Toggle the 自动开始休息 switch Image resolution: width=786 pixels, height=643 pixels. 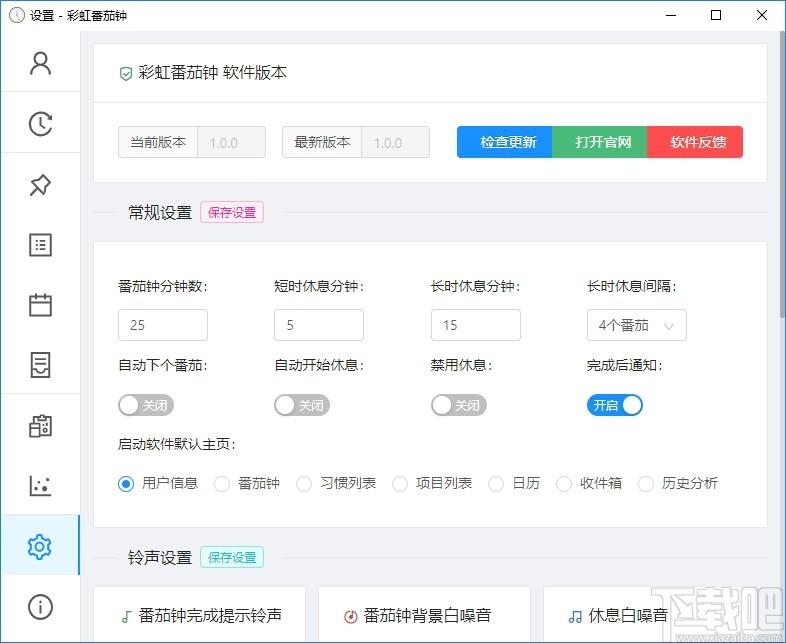pos(302,405)
